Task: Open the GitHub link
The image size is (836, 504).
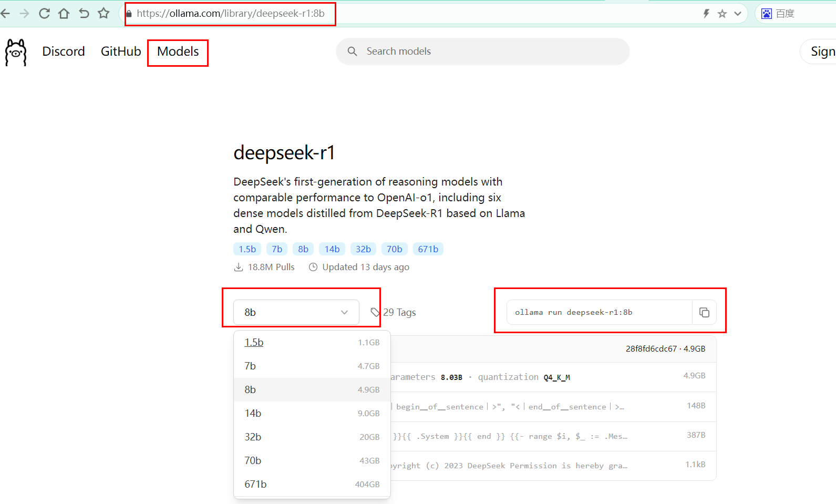Action: pos(121,52)
